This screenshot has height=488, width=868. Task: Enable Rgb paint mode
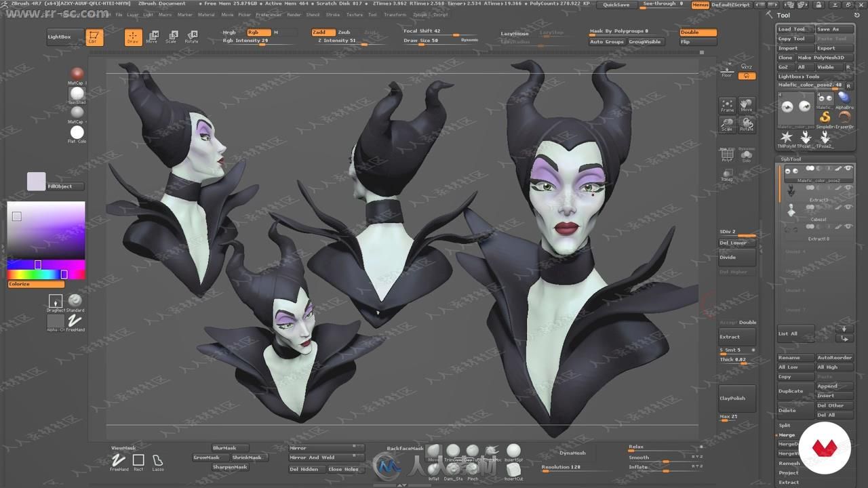point(258,32)
